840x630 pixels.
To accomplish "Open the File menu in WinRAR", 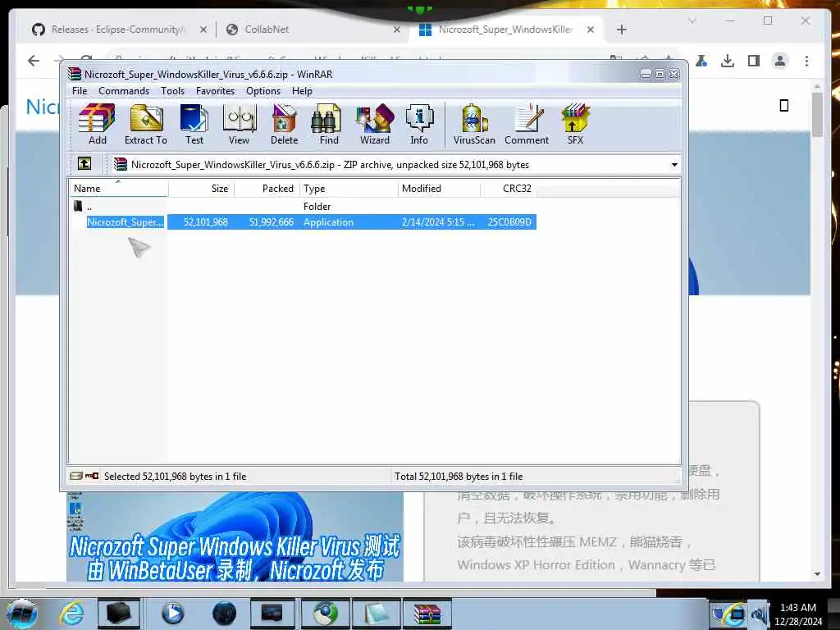I will [x=80, y=91].
